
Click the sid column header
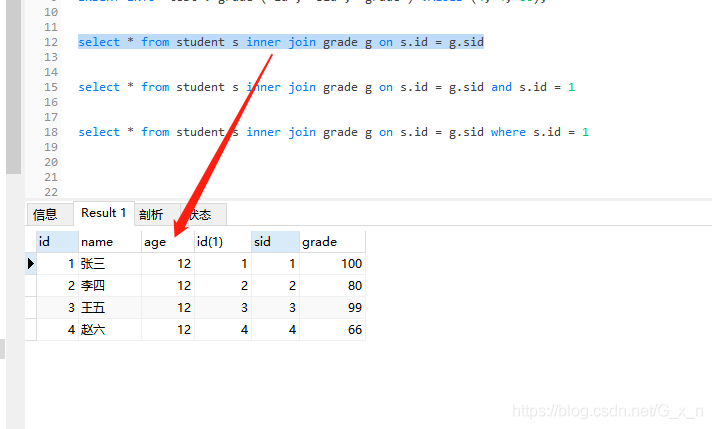tap(275, 242)
